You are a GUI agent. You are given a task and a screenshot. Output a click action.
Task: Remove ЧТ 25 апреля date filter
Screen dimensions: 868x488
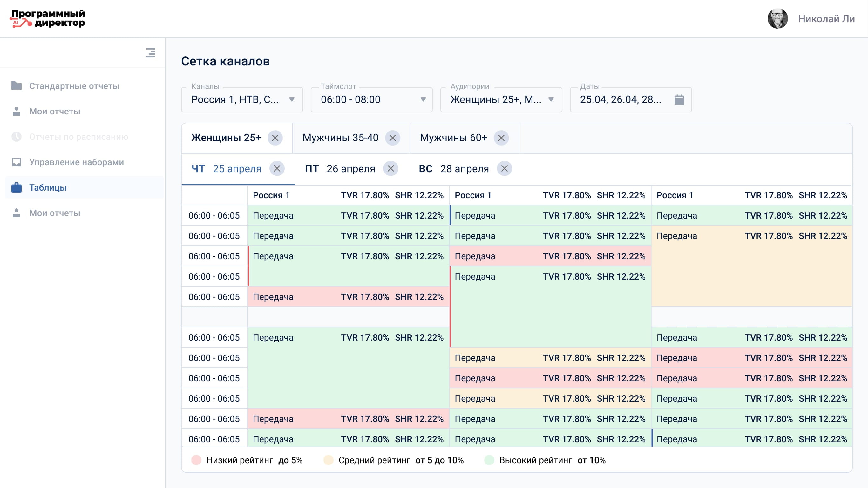(x=277, y=169)
